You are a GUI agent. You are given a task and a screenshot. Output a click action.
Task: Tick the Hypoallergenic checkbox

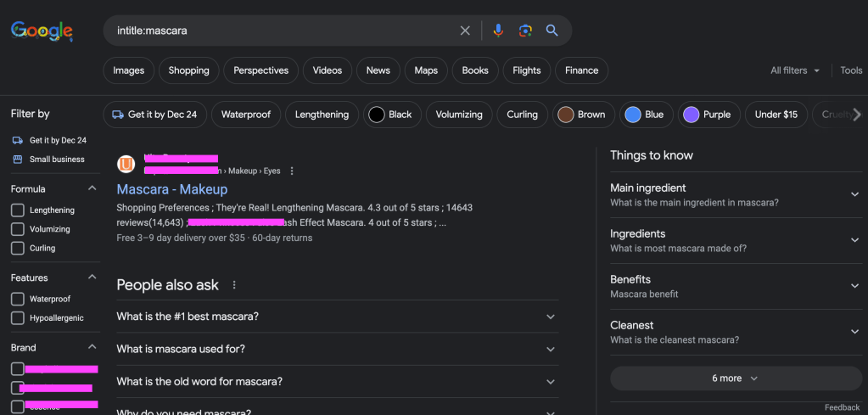(18, 318)
